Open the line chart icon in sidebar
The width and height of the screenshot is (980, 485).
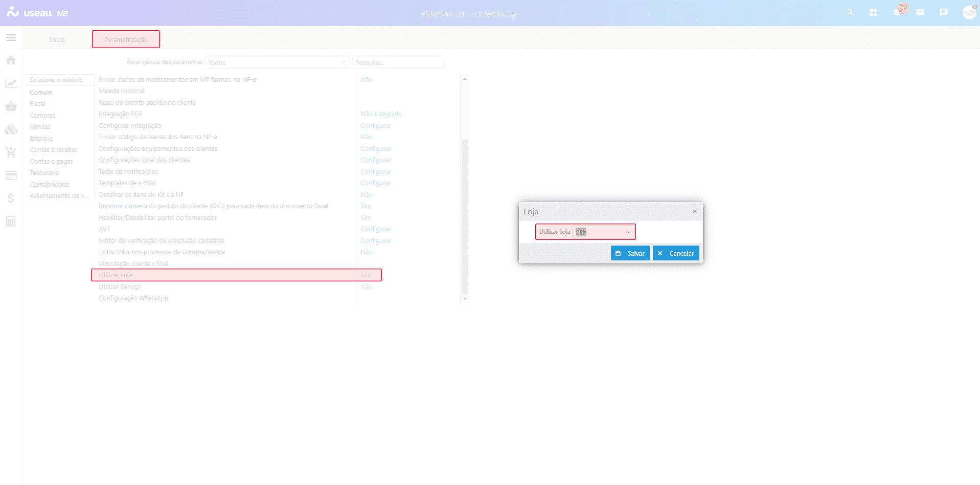point(11,83)
